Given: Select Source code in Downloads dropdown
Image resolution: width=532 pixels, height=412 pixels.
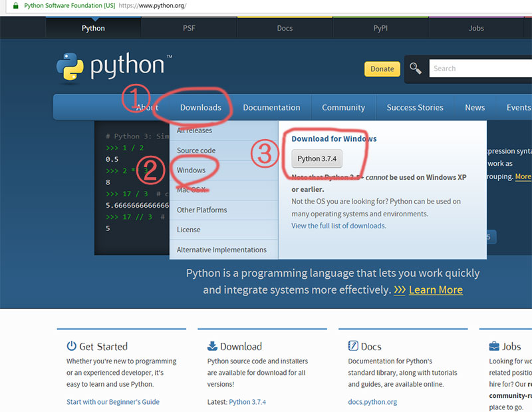Looking at the screenshot, I should click(x=223, y=150).
